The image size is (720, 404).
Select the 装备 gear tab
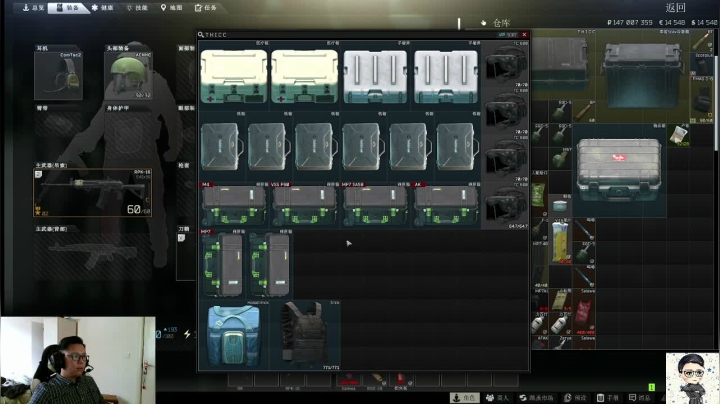67,8
